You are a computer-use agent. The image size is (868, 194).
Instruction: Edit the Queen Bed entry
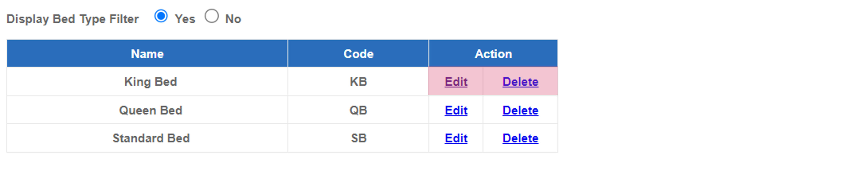pyautogui.click(x=456, y=110)
